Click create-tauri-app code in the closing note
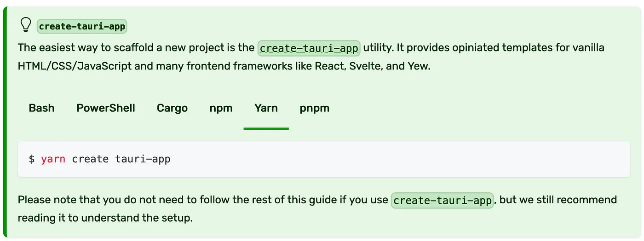644x241 pixels. (443, 201)
